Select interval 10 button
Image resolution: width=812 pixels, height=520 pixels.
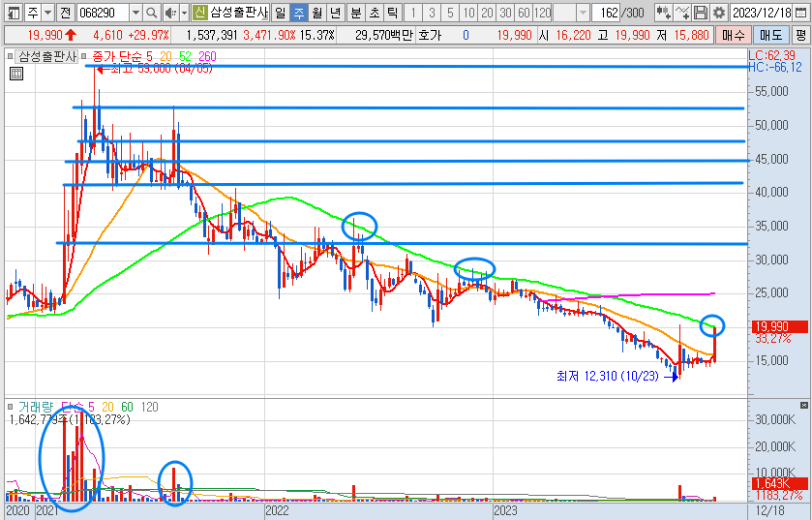pyautogui.click(x=468, y=13)
